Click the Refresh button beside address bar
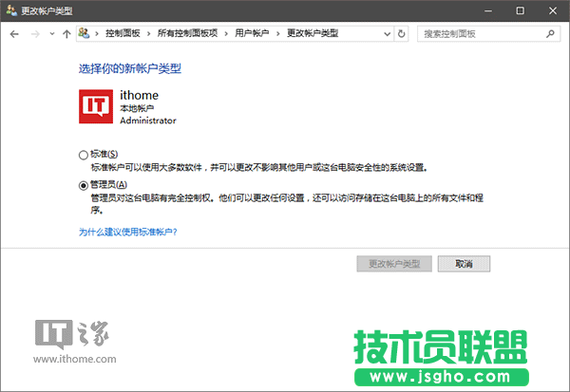Screen dimensions: 570x392 tap(402, 33)
